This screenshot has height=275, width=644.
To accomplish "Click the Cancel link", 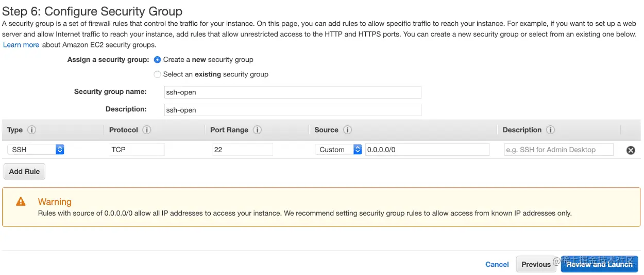I will (497, 264).
